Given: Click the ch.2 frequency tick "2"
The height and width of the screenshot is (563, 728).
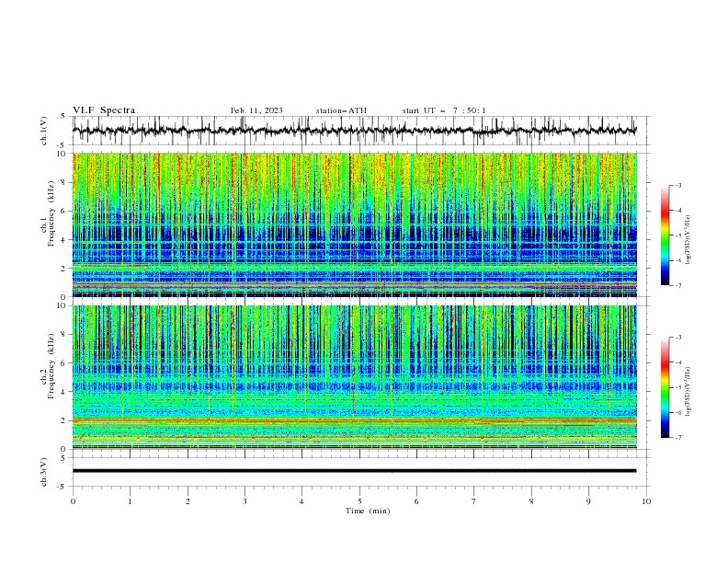Looking at the screenshot, I should pyautogui.click(x=64, y=420).
